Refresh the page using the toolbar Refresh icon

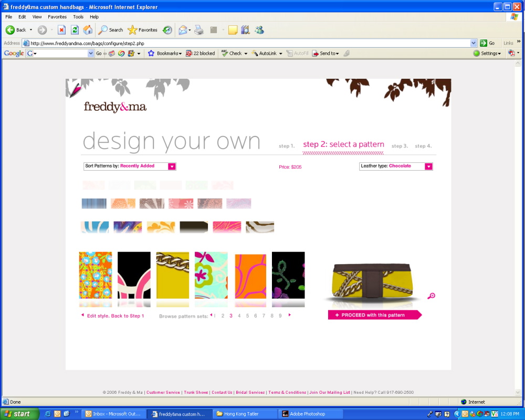pos(75,30)
